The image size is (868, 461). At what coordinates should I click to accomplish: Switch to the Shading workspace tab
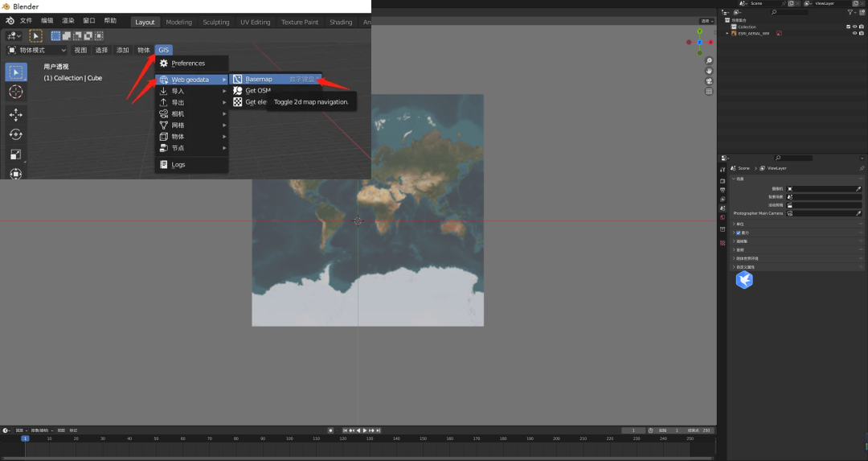point(341,23)
